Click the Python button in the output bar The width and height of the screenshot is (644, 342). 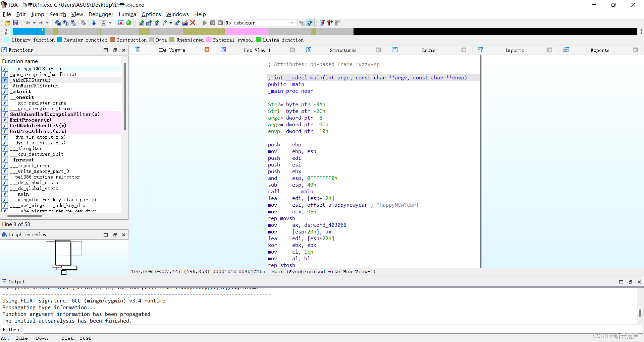[x=11, y=329]
